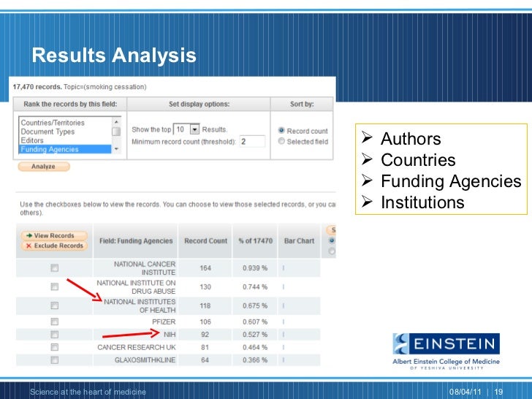The height and width of the screenshot is (399, 532).
Task: Click percentage value '0.527 %'
Action: (x=255, y=335)
